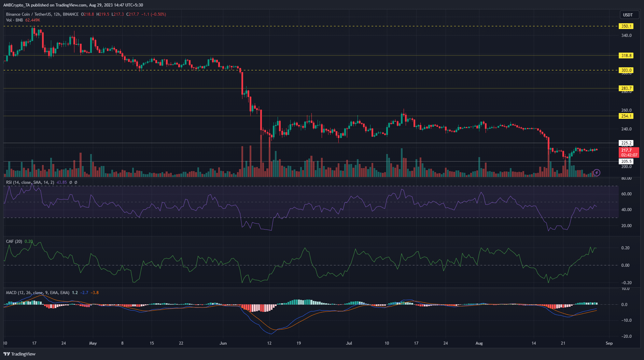This screenshot has height=360, width=644.
Task: Click the lightning replay icon on chart
Action: tap(597, 172)
